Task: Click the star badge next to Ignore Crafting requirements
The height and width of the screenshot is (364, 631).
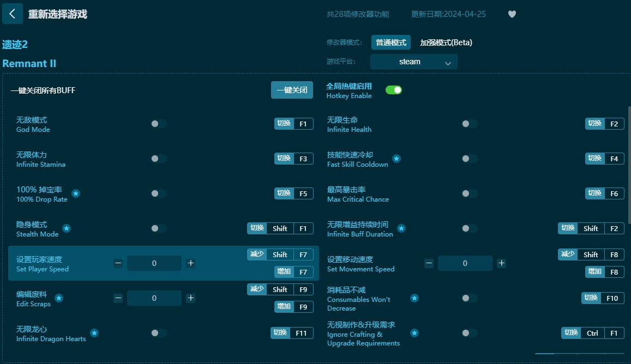Action: coord(414,333)
